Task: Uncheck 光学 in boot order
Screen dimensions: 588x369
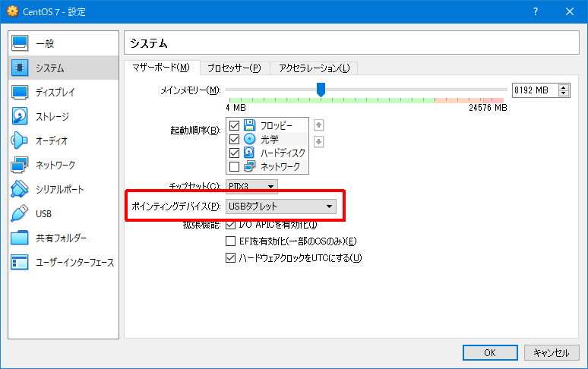Action: tap(235, 140)
